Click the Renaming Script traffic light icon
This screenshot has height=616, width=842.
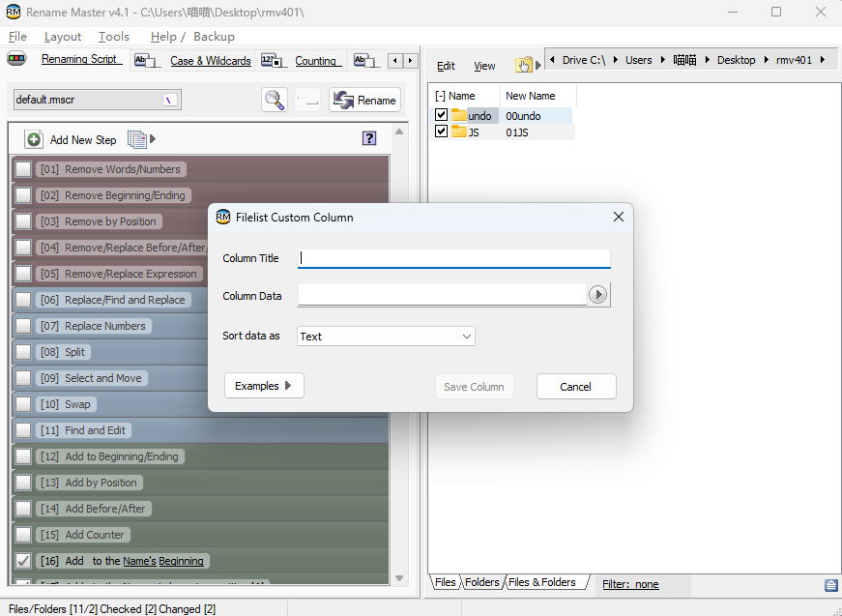[16, 60]
